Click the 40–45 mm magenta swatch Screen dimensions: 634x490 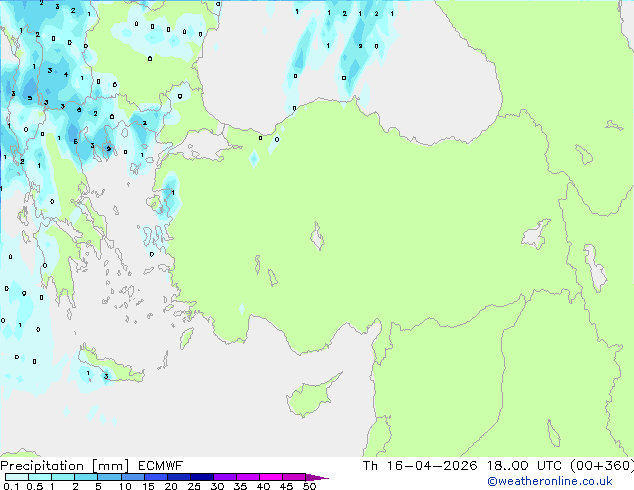pos(271,477)
